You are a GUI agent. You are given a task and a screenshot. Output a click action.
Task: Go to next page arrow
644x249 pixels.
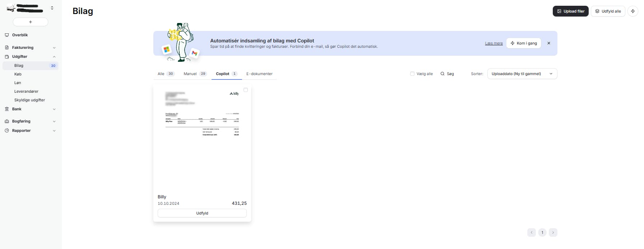553,232
